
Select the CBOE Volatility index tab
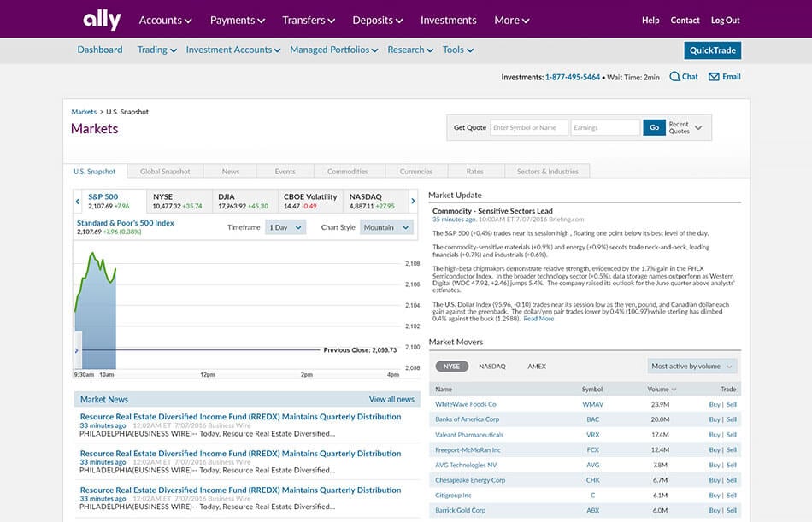tap(311, 201)
